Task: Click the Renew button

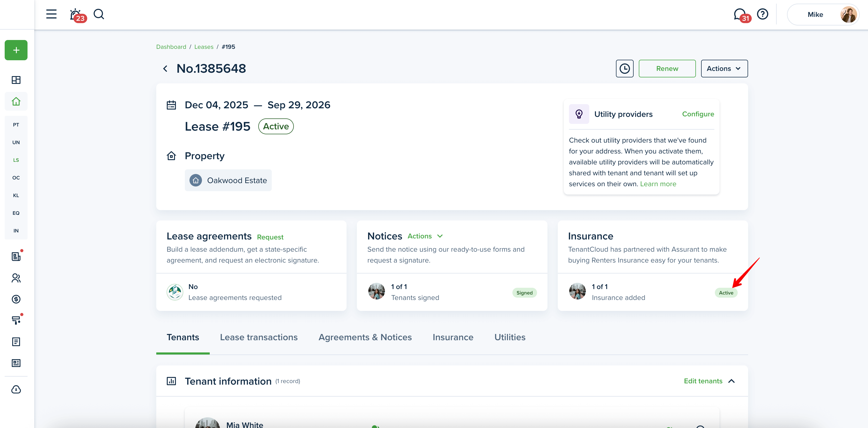Action: (x=667, y=69)
